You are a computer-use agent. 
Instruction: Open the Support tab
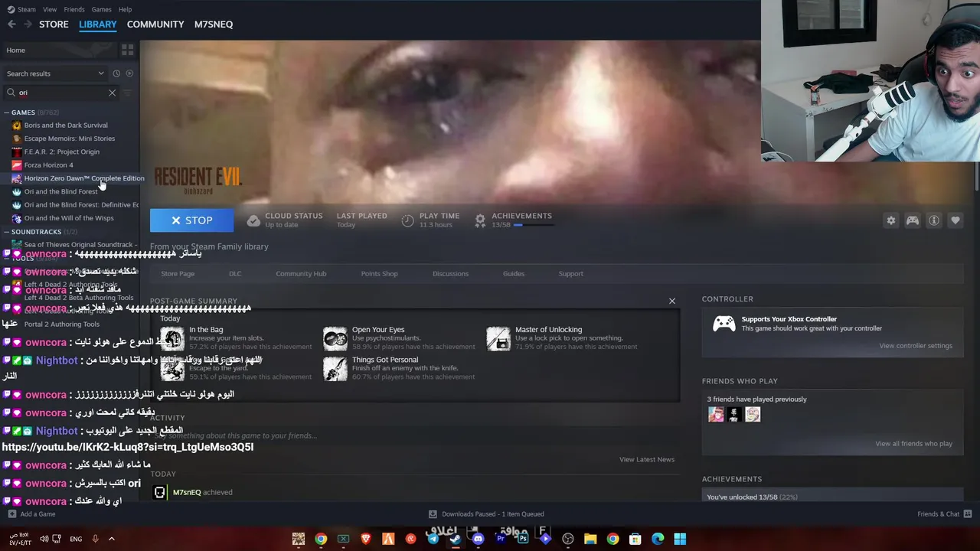point(570,274)
